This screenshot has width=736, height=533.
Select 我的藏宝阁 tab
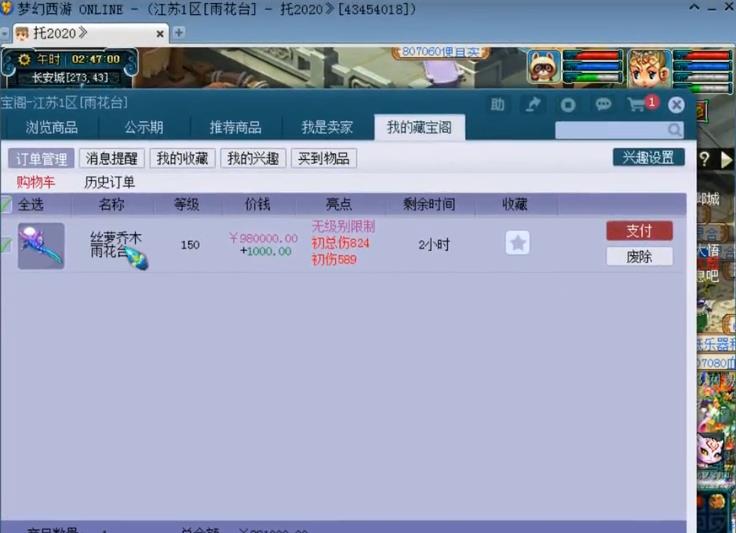(x=420, y=127)
